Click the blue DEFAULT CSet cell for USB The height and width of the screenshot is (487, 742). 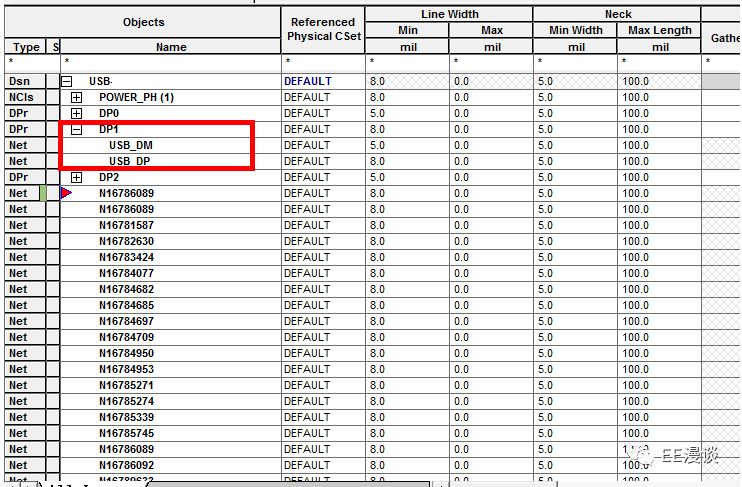[x=323, y=81]
